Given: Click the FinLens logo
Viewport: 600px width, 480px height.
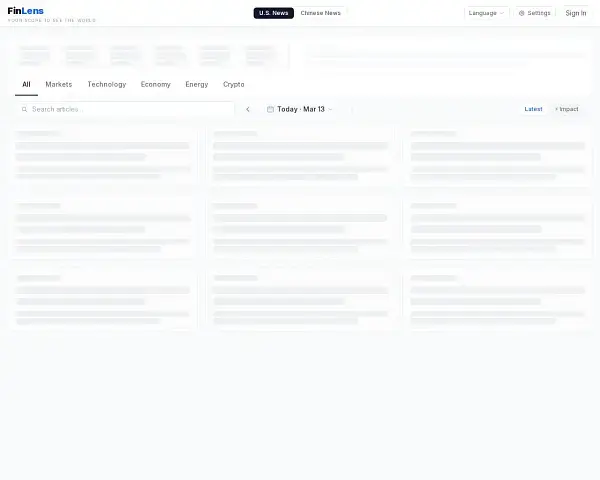Looking at the screenshot, I should pyautogui.click(x=26, y=11).
